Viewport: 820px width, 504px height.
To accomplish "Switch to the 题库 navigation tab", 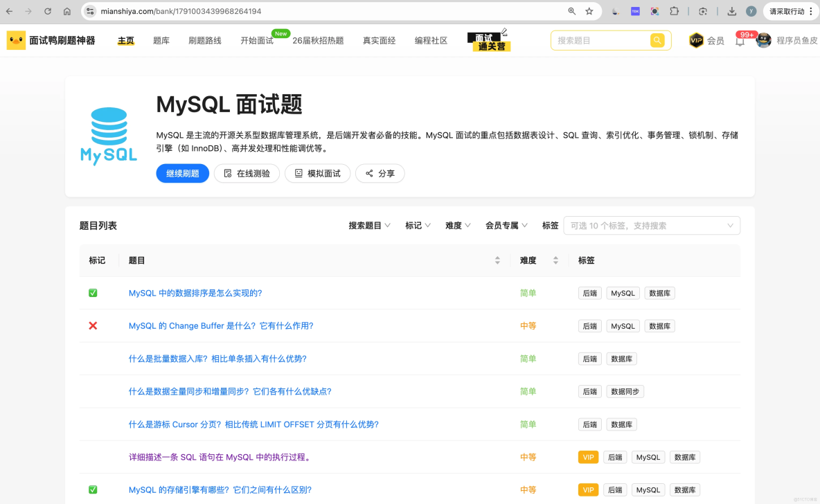I will click(161, 39).
